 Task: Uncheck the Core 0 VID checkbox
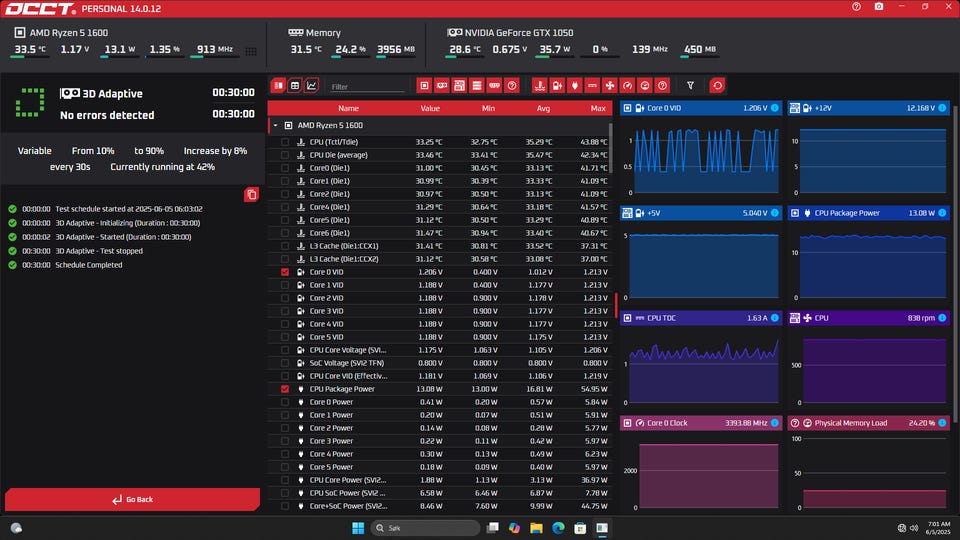(x=285, y=272)
